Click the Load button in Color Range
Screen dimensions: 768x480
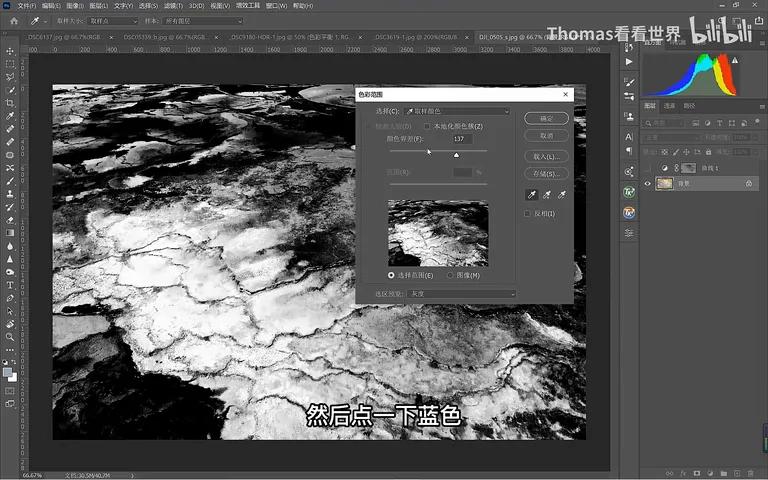click(546, 157)
